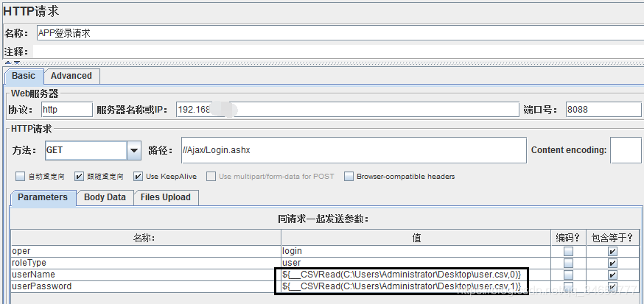Click the 值 column header
The image size is (644, 304).
tap(416, 238)
